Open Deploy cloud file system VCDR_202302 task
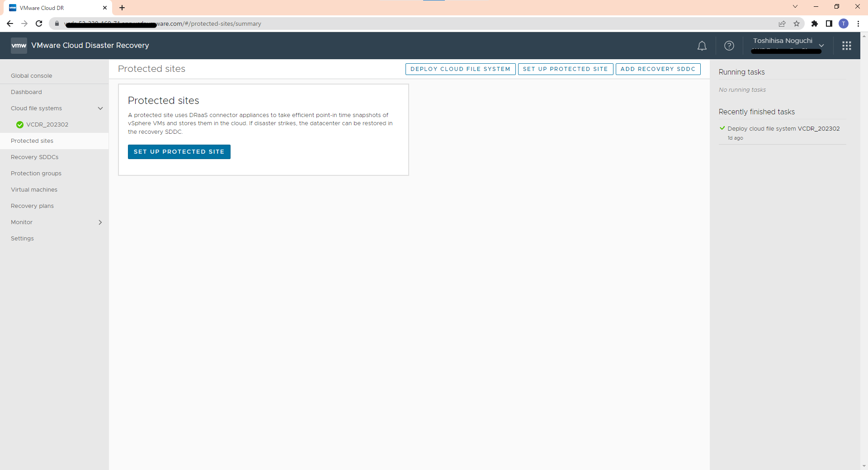The height and width of the screenshot is (470, 868). pyautogui.click(x=783, y=129)
